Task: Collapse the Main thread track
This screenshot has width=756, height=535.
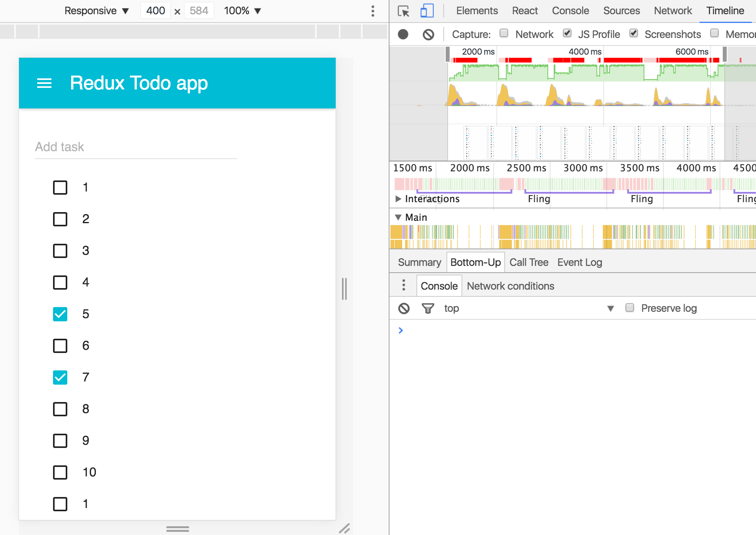Action: 398,217
